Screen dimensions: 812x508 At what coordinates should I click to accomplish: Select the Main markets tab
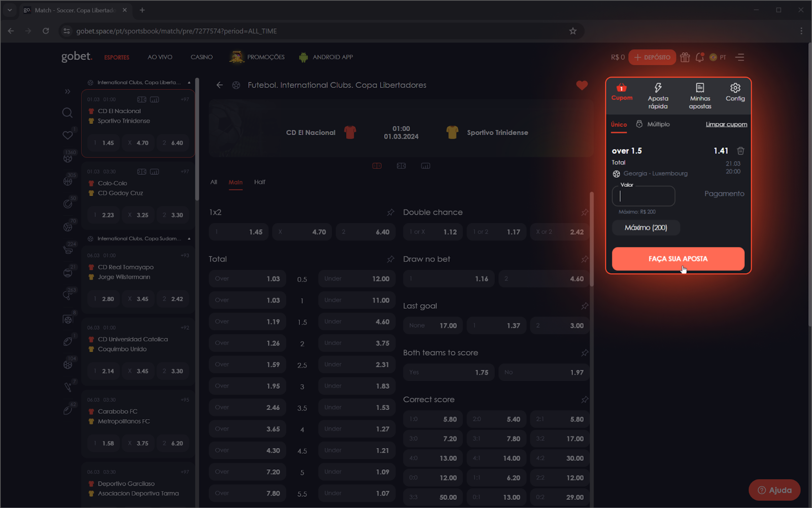pyautogui.click(x=235, y=182)
